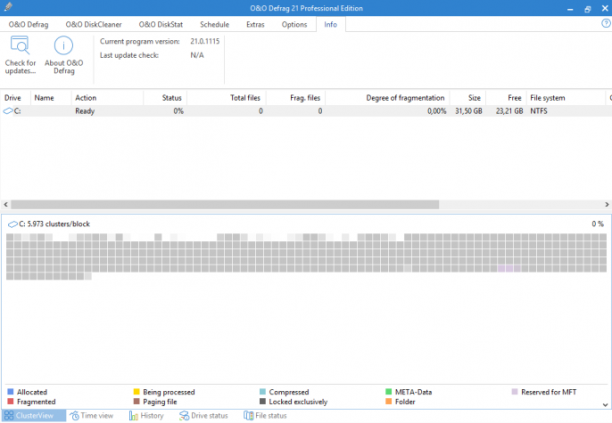This screenshot has width=612, height=423.
Task: Sort by Degree of fragmentation header
Action: tap(388, 98)
